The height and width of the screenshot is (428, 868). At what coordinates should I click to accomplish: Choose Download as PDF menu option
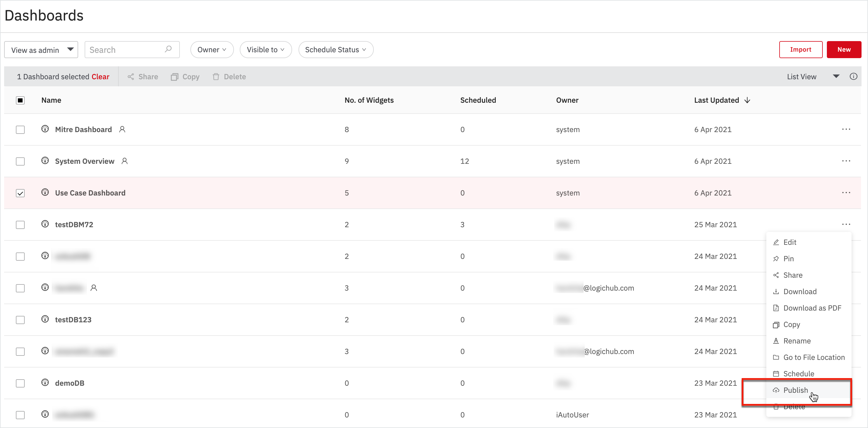(812, 308)
